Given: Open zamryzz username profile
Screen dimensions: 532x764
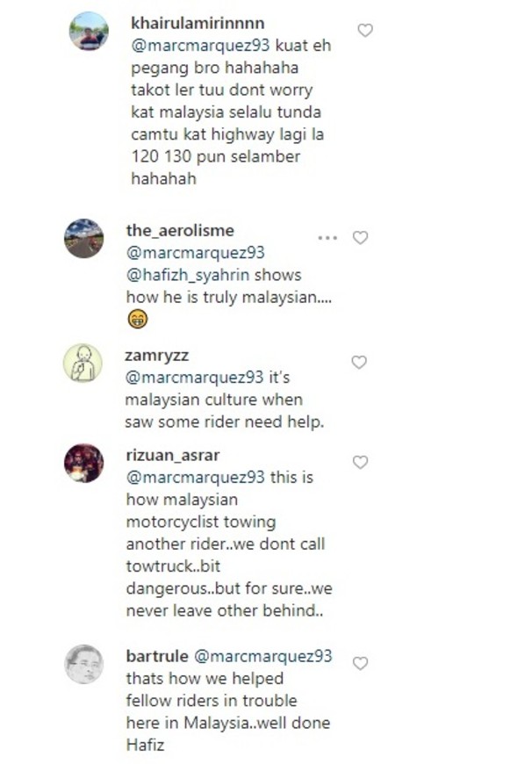Looking at the screenshot, I should click(157, 355).
